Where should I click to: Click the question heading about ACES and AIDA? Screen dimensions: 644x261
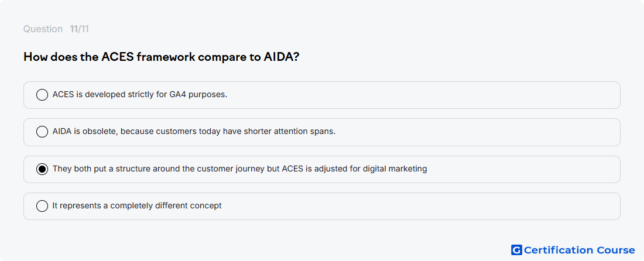(161, 57)
